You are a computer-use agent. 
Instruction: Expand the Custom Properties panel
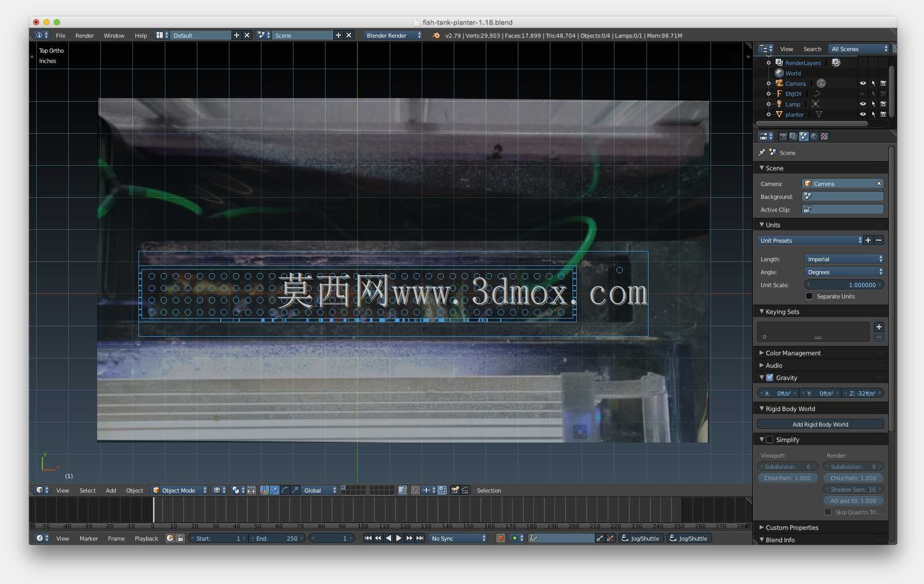click(x=792, y=527)
